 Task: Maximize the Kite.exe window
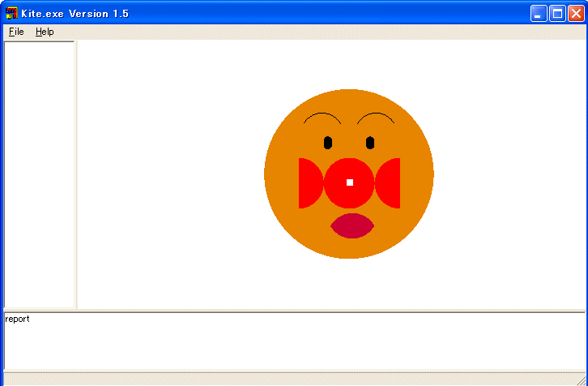point(557,14)
